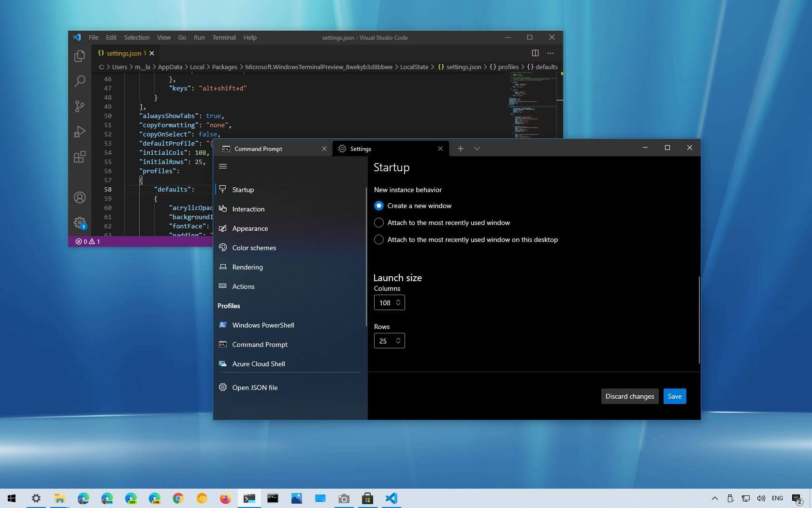Select Attach to the most recently used window
This screenshot has width=812, height=508.
pos(379,223)
